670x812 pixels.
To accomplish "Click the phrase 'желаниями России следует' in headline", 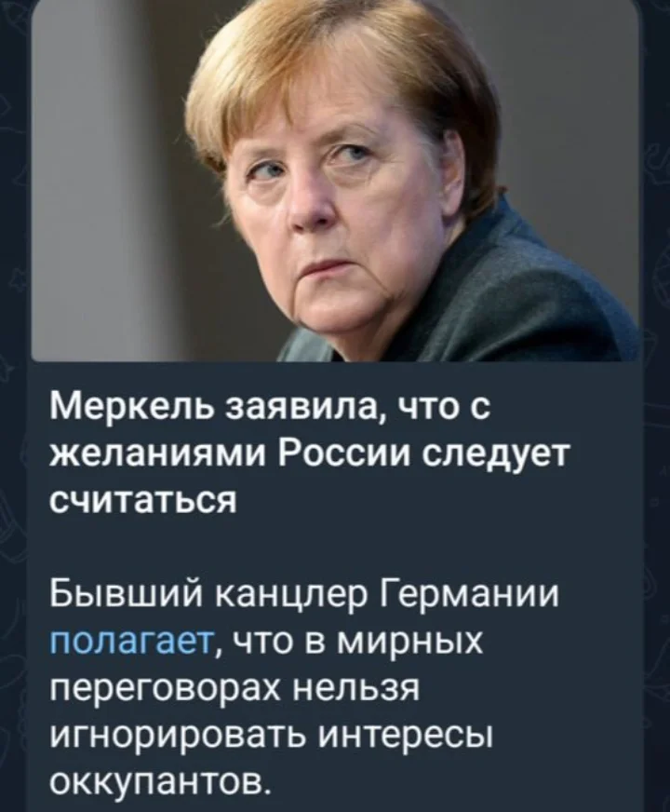I will point(308,455).
